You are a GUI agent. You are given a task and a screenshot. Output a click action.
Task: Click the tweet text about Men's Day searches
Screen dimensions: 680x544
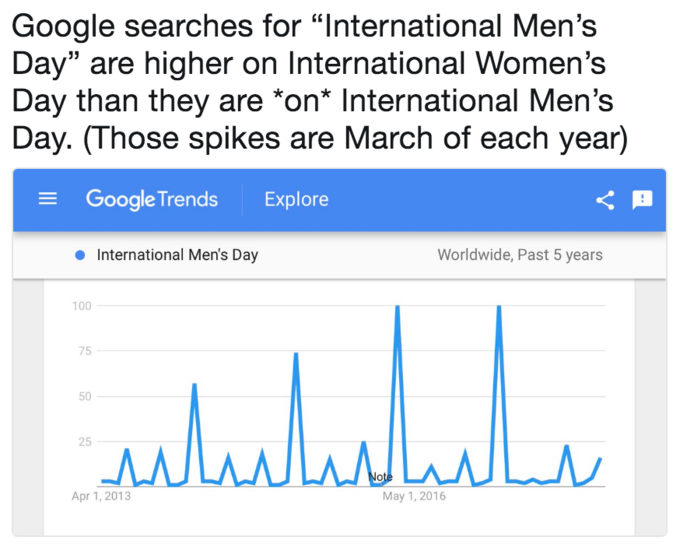pyautogui.click(x=320, y=82)
